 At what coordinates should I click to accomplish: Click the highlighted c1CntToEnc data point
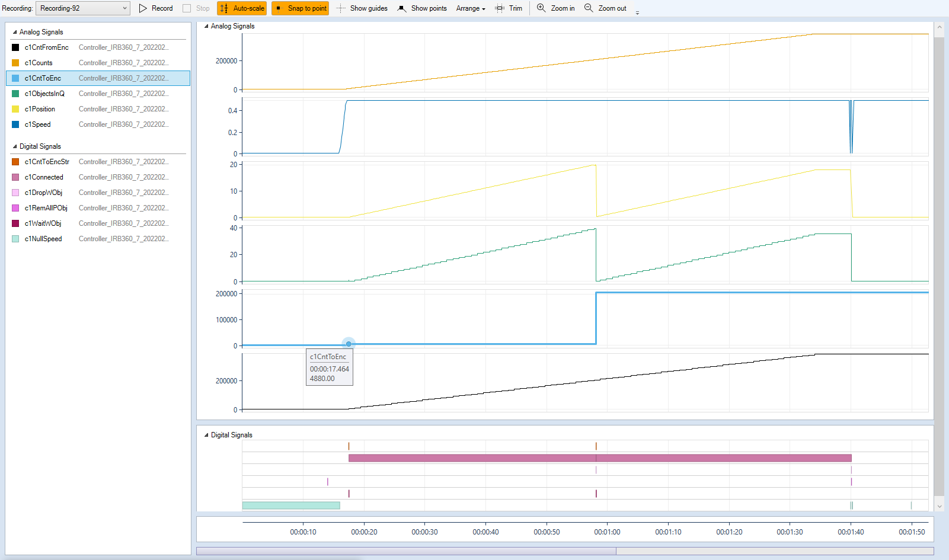(x=349, y=344)
